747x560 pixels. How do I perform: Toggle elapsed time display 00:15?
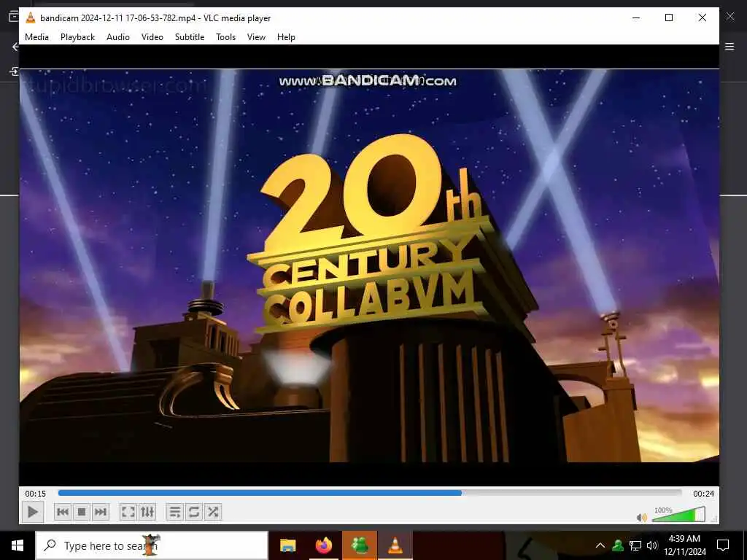point(36,494)
